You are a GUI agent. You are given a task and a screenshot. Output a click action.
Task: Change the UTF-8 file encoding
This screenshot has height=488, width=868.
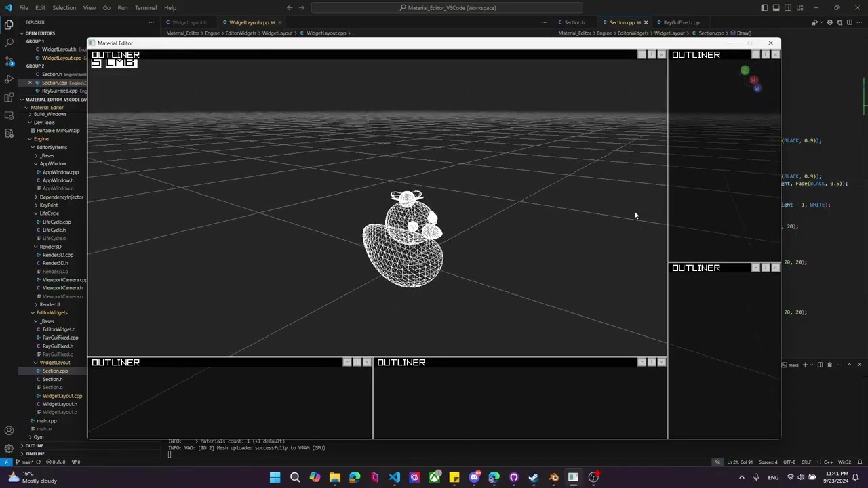pyautogui.click(x=789, y=462)
